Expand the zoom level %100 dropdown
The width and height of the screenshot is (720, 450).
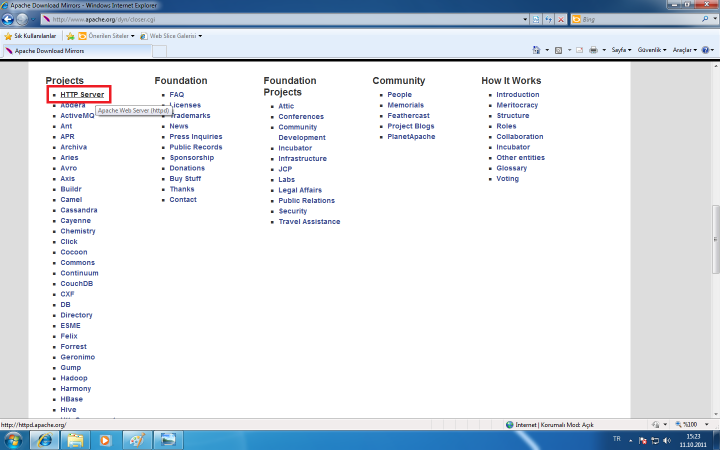(x=689, y=424)
